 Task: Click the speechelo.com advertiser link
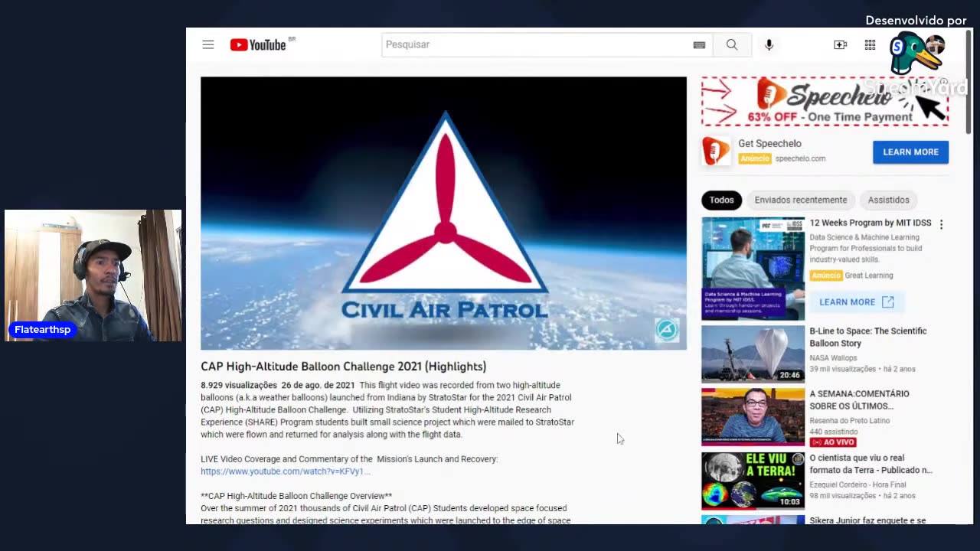pos(800,158)
